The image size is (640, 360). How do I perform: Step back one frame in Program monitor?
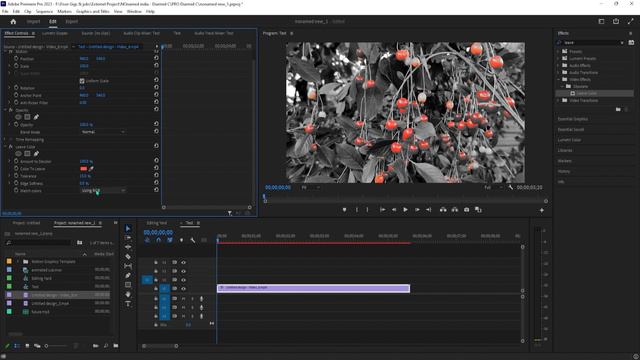[394, 210]
